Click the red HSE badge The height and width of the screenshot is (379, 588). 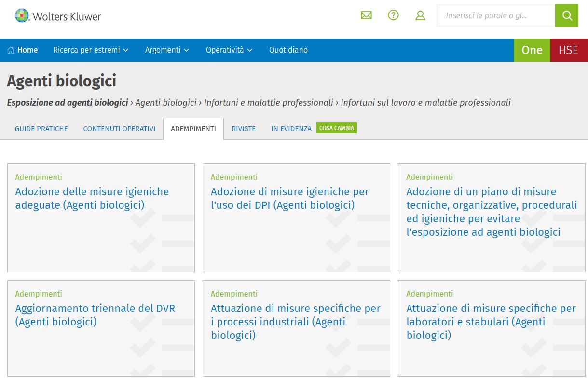tap(568, 50)
